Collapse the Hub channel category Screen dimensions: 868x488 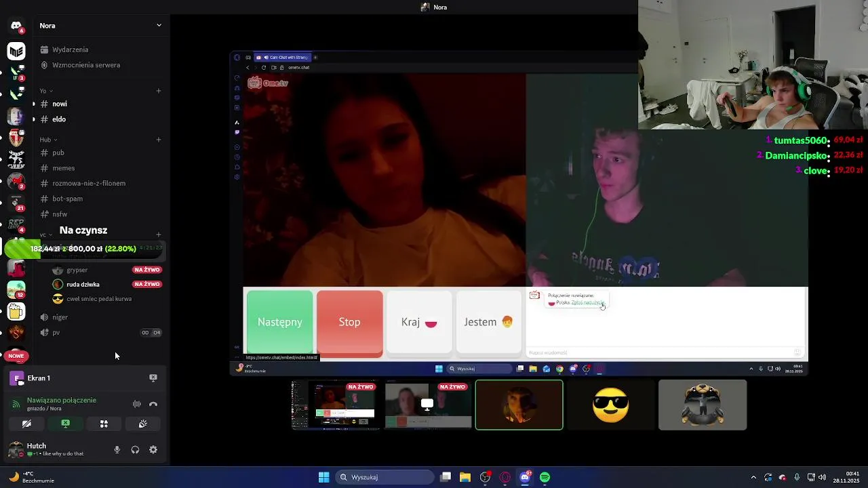[x=48, y=140]
